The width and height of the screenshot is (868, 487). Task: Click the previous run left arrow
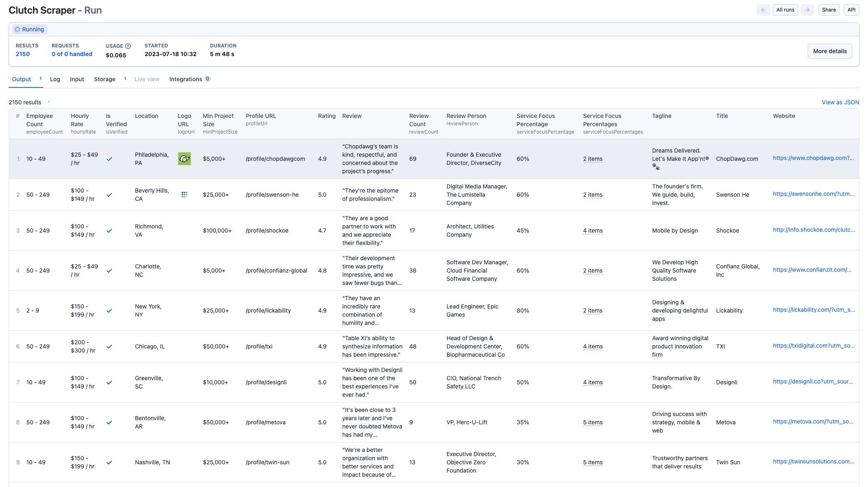click(763, 10)
